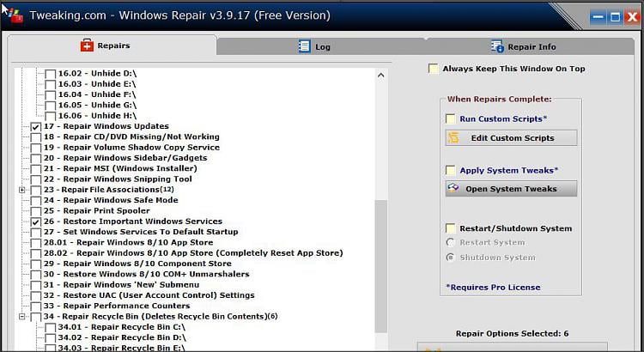Click the Open System Tweaks button
Screen dimensions: 644x352
coord(511,189)
